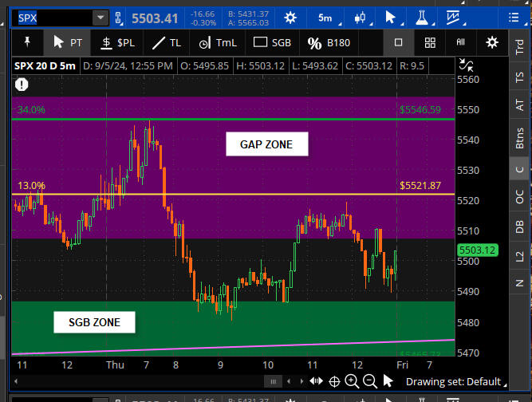
Task: Click the 13.0% level label
Action: point(31,186)
